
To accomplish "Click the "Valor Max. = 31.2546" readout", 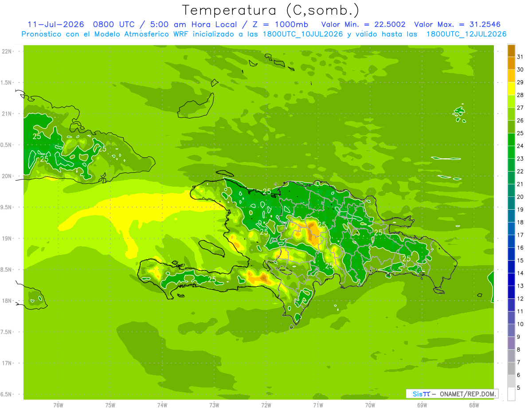I will point(458,24).
